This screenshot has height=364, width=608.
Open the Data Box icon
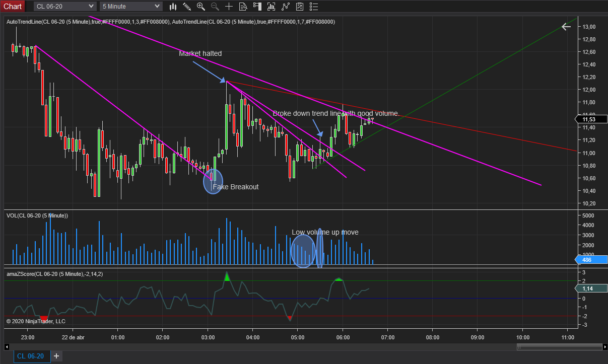243,7
